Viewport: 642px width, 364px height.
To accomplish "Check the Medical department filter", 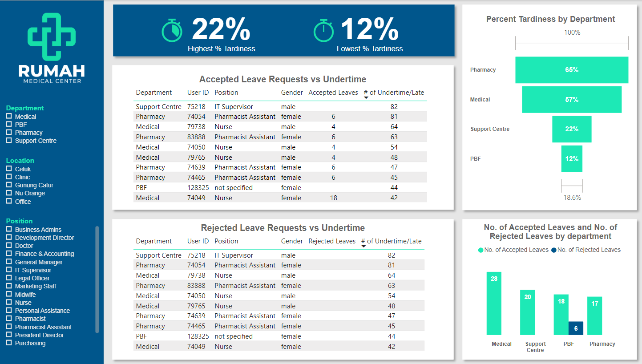I will [x=9, y=117].
